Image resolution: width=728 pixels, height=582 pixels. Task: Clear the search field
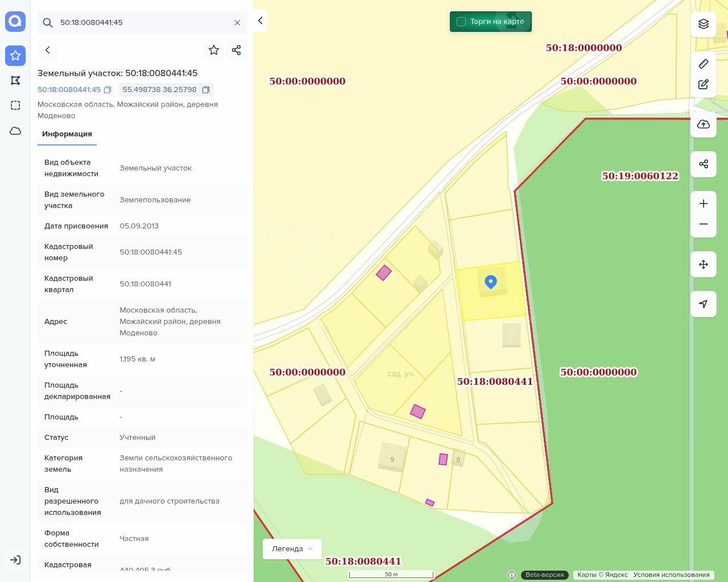coord(237,23)
